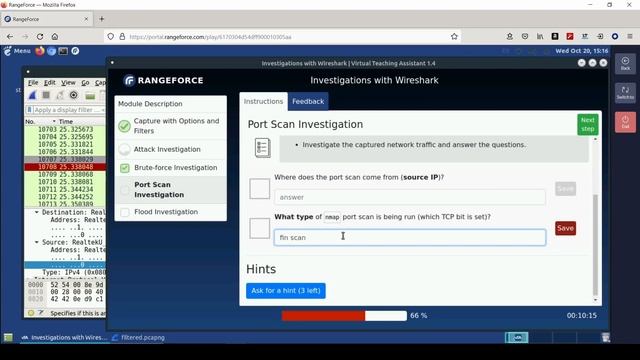Open the Firefox hamburger application menu
The width and height of the screenshot is (640, 360).
coord(630,37)
